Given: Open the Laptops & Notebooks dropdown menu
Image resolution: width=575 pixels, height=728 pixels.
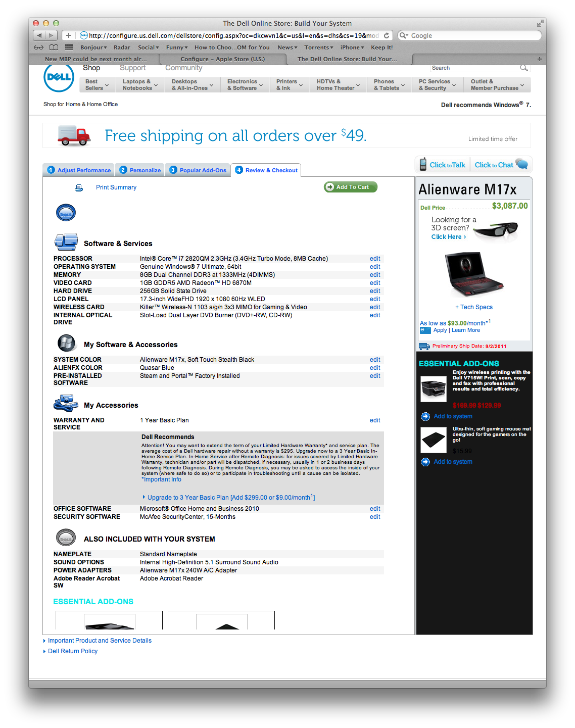Looking at the screenshot, I should coord(140,85).
